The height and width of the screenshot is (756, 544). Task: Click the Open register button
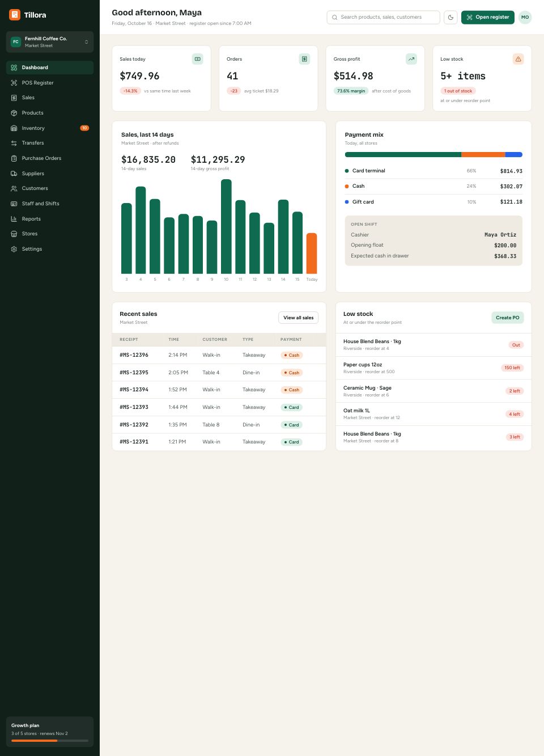click(488, 17)
